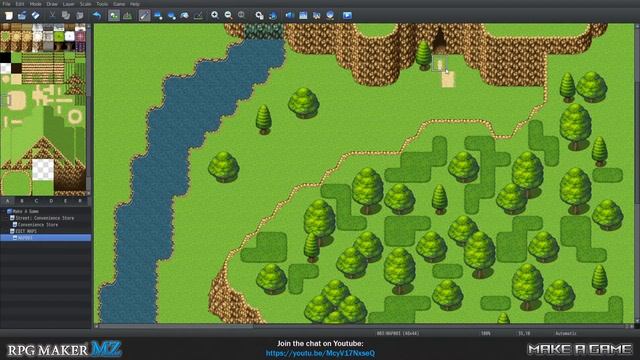Switch to tileset tab D
The image size is (640, 360).
(x=51, y=201)
